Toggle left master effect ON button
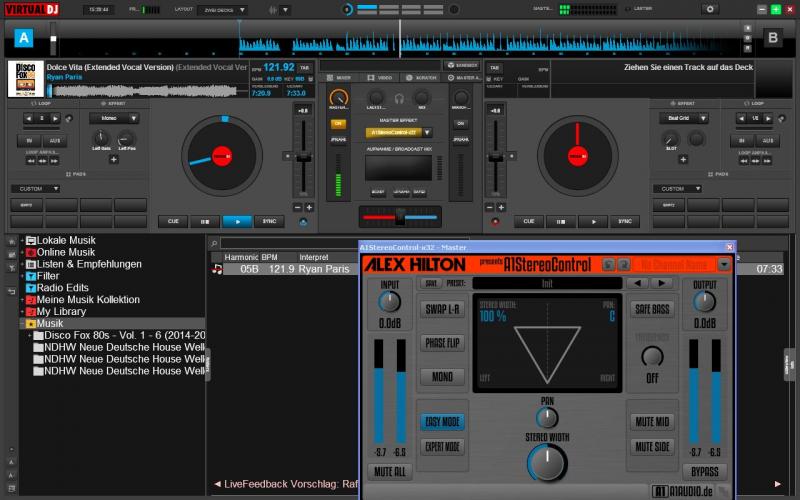Viewport: 800px width, 500px height. pos(338,123)
